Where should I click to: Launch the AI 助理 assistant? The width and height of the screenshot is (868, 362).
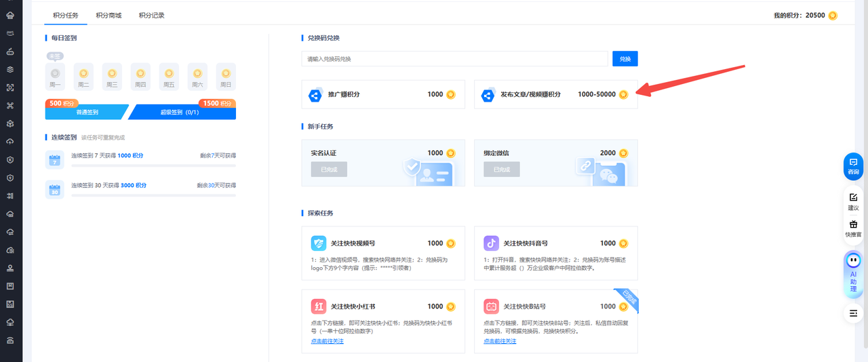[854, 274]
